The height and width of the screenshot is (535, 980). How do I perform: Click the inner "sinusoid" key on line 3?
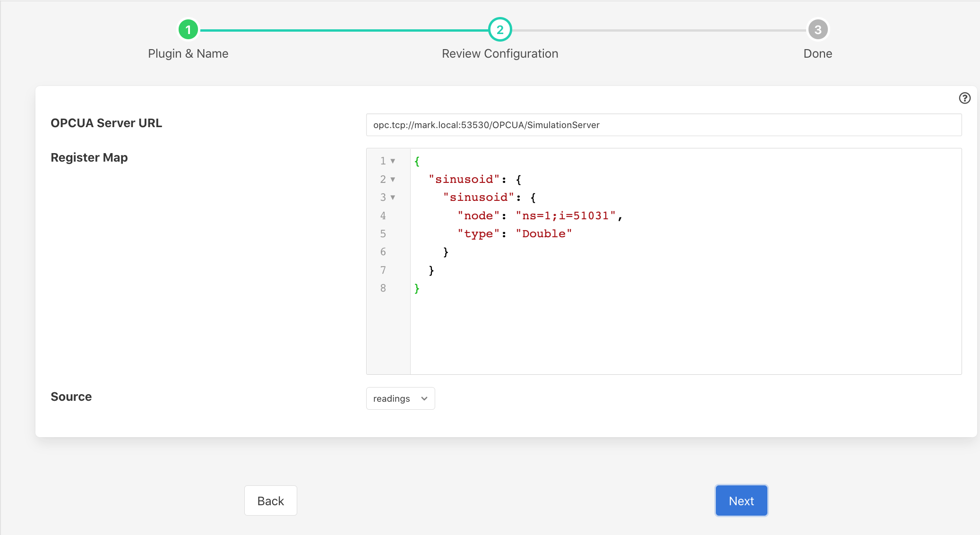coord(479,197)
